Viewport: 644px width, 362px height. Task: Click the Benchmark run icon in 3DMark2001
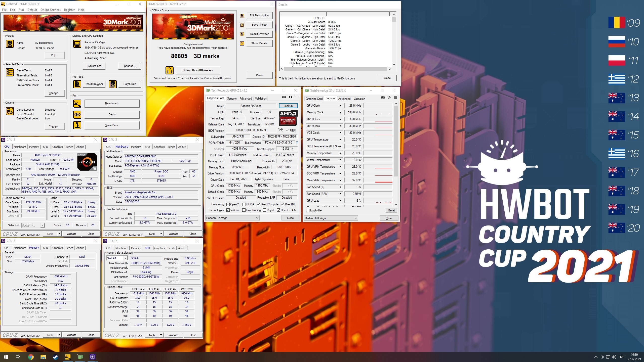(77, 104)
